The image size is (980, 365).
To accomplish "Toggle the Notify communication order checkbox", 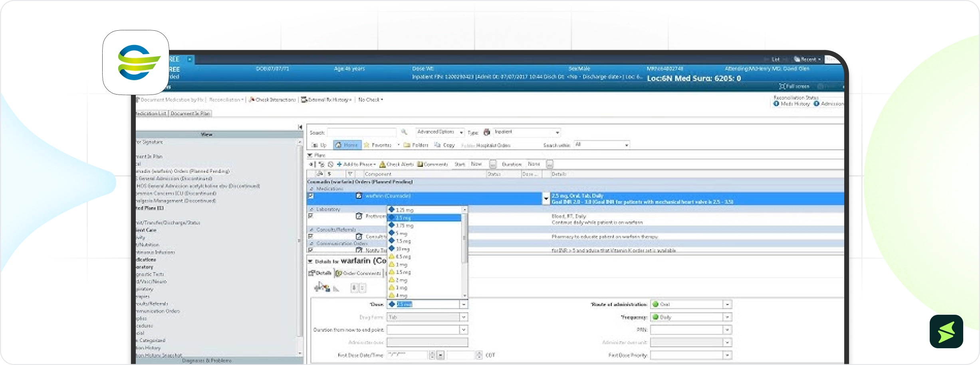I will click(311, 250).
